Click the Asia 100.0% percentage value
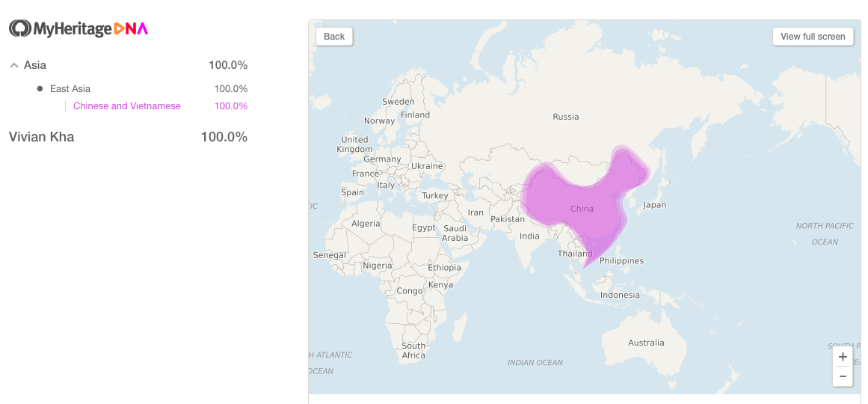 coord(228,65)
